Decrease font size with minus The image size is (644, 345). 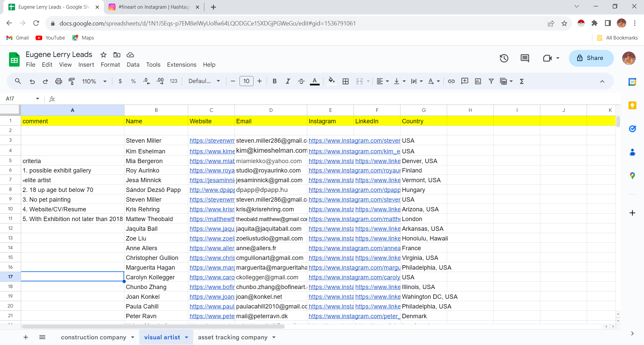[x=233, y=81]
